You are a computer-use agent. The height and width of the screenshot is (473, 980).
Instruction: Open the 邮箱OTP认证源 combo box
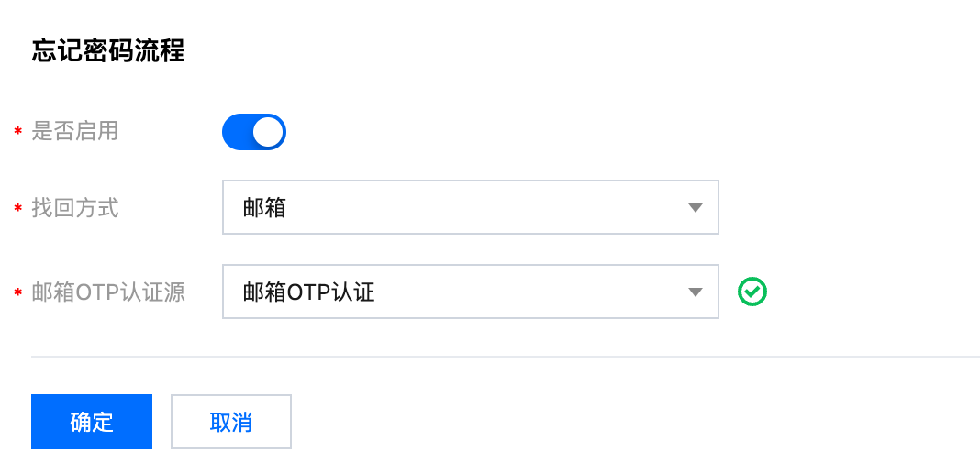(471, 291)
